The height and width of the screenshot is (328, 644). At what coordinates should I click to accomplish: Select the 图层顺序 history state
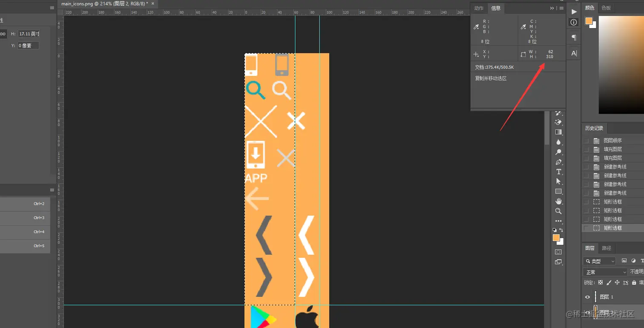coord(613,140)
